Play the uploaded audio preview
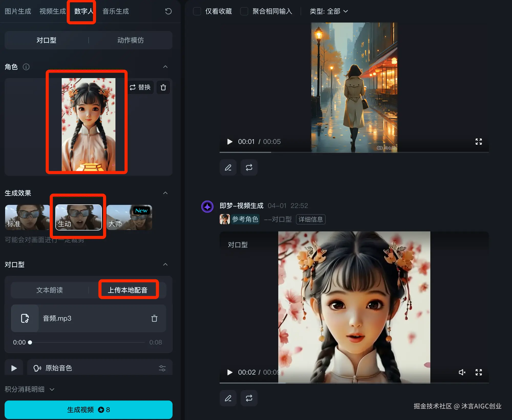The height and width of the screenshot is (420, 512). (14, 368)
